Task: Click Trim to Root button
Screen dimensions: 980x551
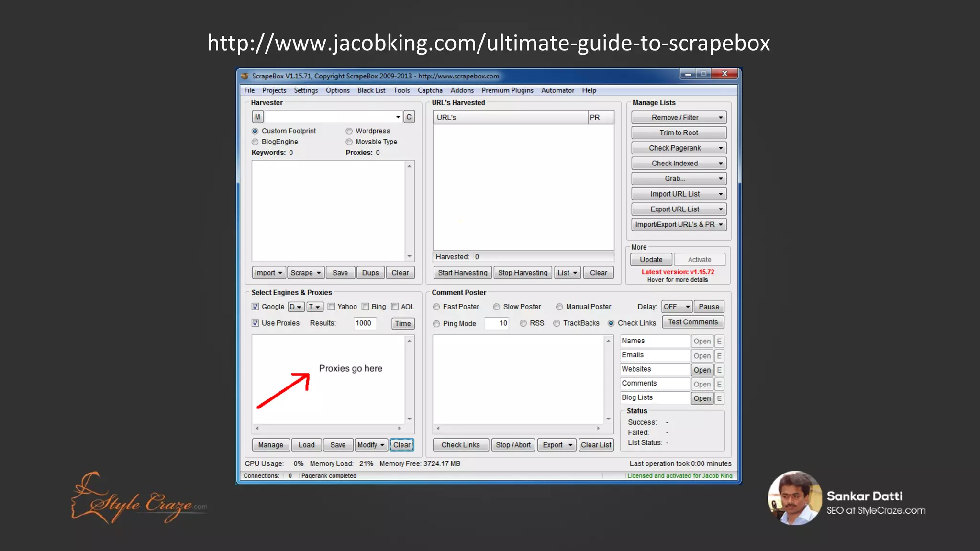Action: [679, 133]
